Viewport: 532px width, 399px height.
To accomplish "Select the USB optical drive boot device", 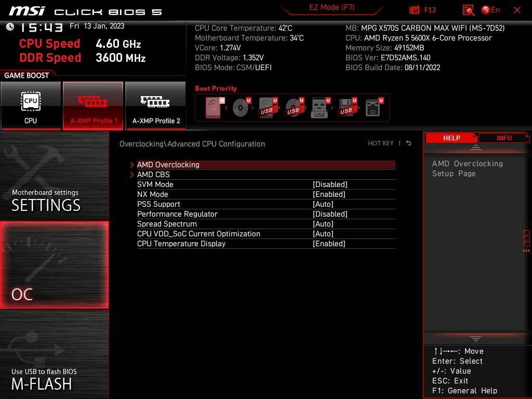I will [295, 108].
